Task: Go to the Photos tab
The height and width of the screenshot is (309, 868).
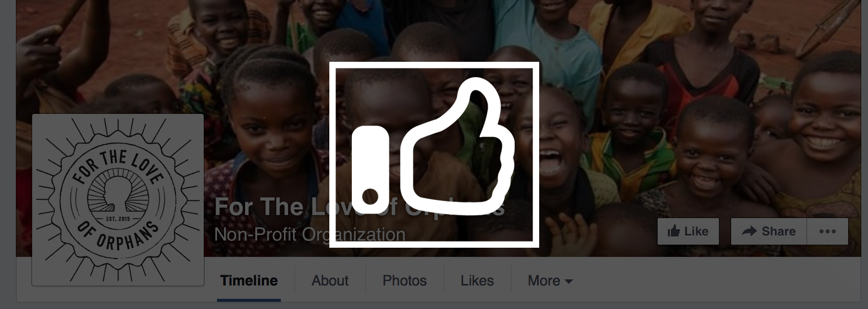Action: [404, 280]
